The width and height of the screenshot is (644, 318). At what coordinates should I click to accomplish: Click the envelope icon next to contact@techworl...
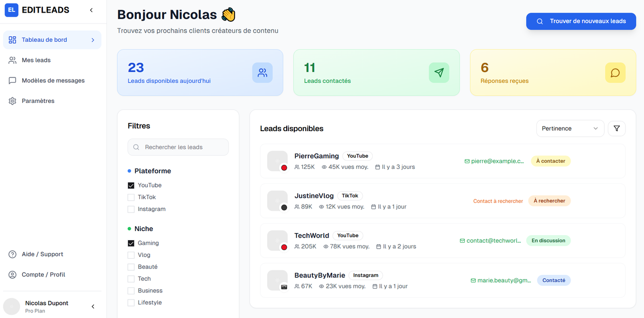(461, 241)
